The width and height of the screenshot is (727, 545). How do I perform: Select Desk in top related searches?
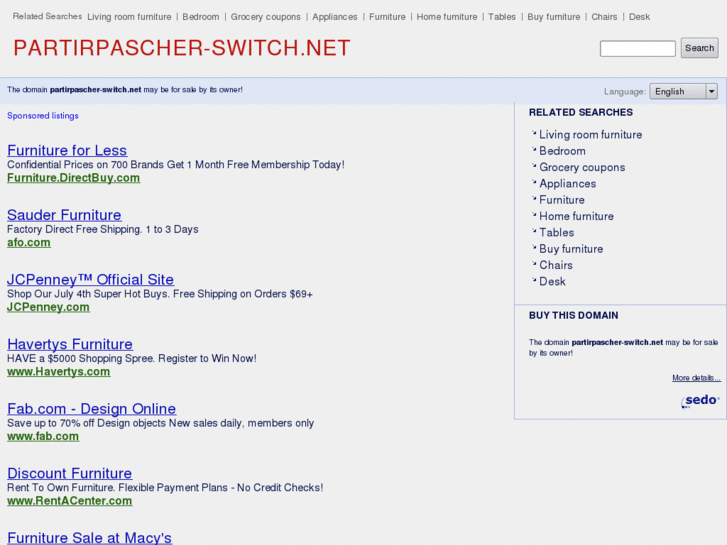click(x=639, y=17)
